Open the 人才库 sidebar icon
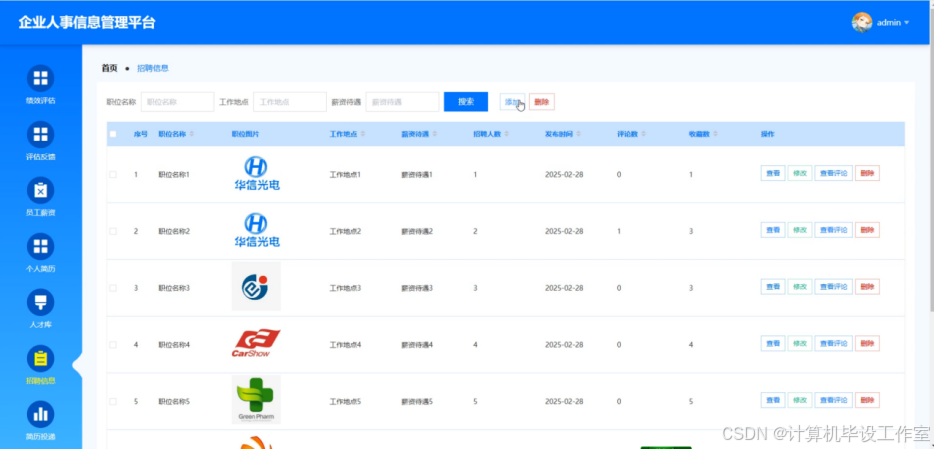Screen dimensions: 934x449 [x=41, y=303]
